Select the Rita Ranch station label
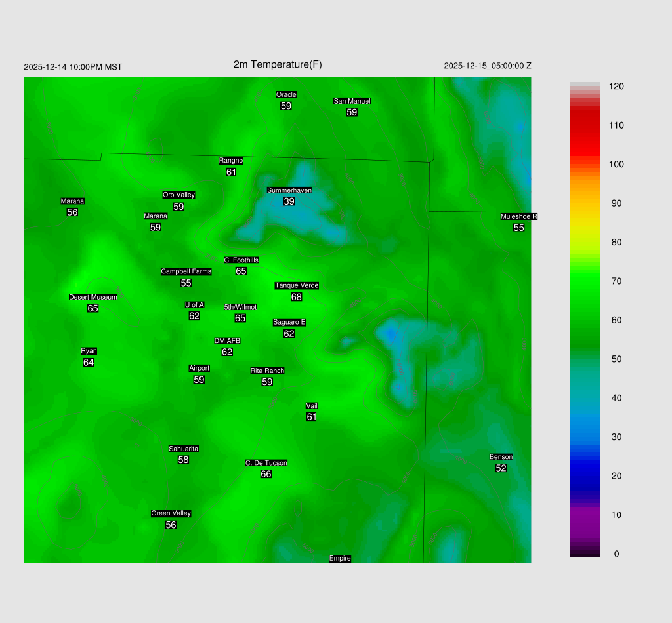 tap(267, 371)
